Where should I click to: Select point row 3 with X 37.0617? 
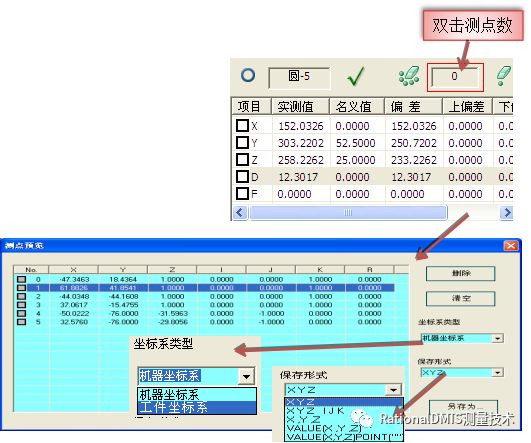click(x=204, y=305)
